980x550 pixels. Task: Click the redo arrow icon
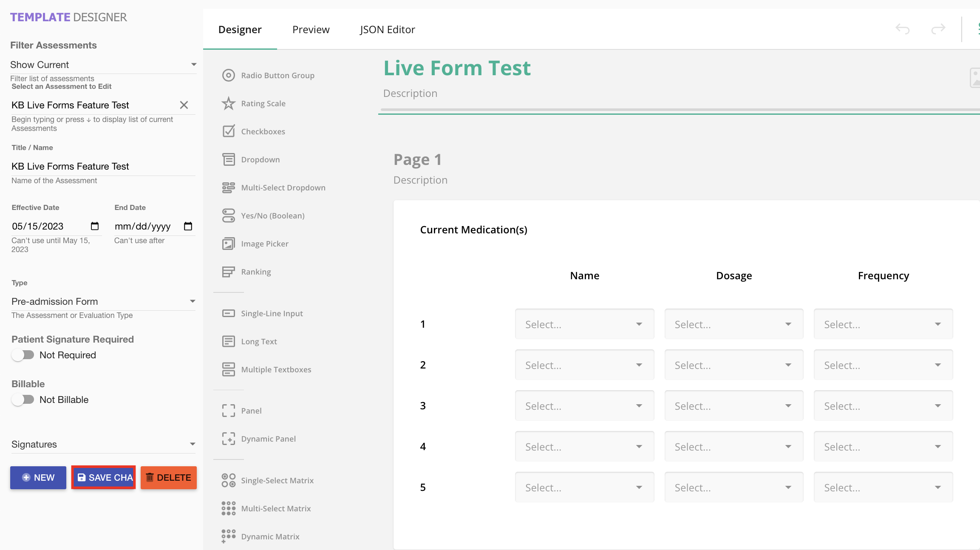[938, 29]
